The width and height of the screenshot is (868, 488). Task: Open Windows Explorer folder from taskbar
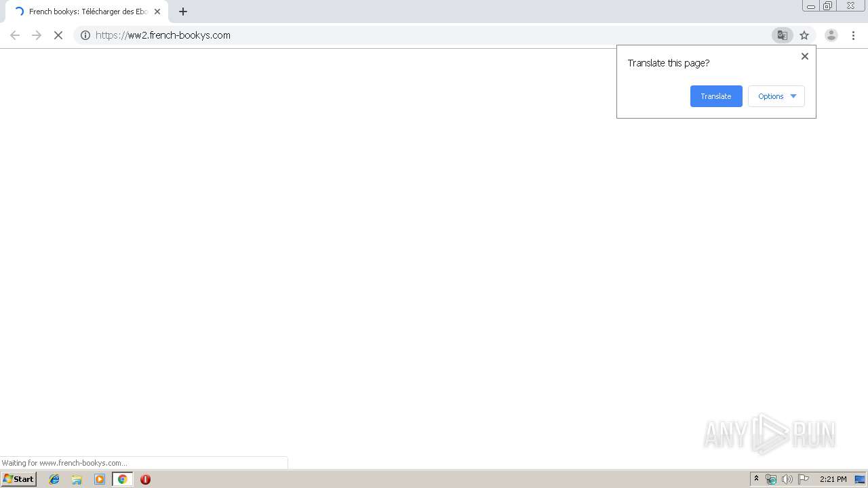coord(77,479)
